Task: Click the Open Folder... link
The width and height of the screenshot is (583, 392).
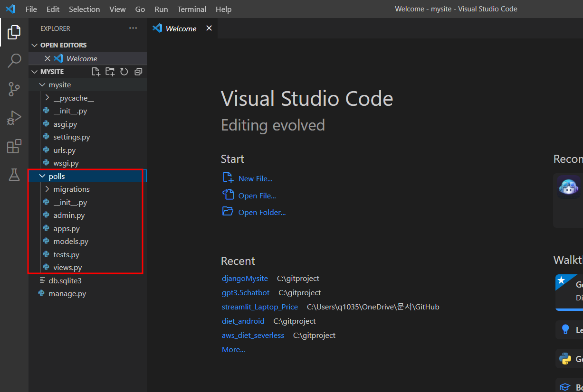Action: tap(262, 212)
